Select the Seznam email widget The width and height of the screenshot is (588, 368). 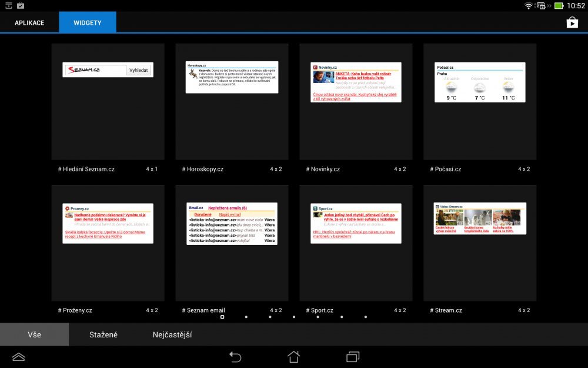[232, 243]
